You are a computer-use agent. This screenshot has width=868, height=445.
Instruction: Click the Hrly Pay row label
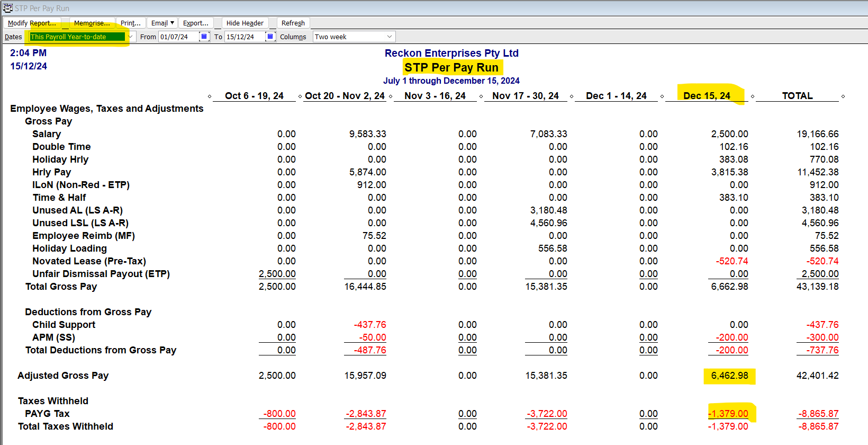tap(51, 172)
